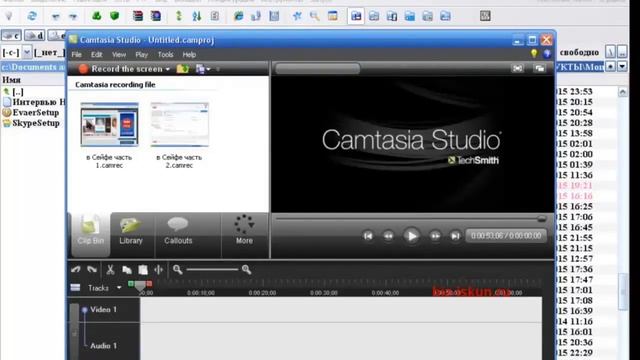
Task: Toggle full screen preview icon
Action: tap(518, 68)
